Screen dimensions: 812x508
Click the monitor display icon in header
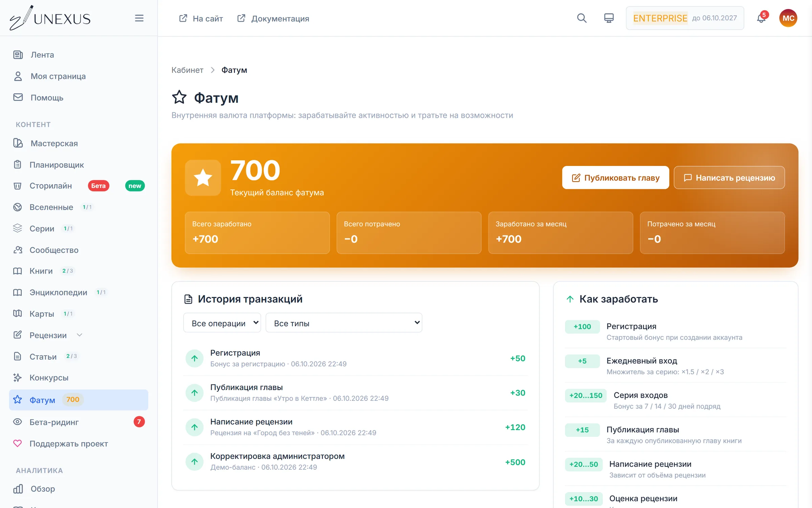tap(609, 18)
